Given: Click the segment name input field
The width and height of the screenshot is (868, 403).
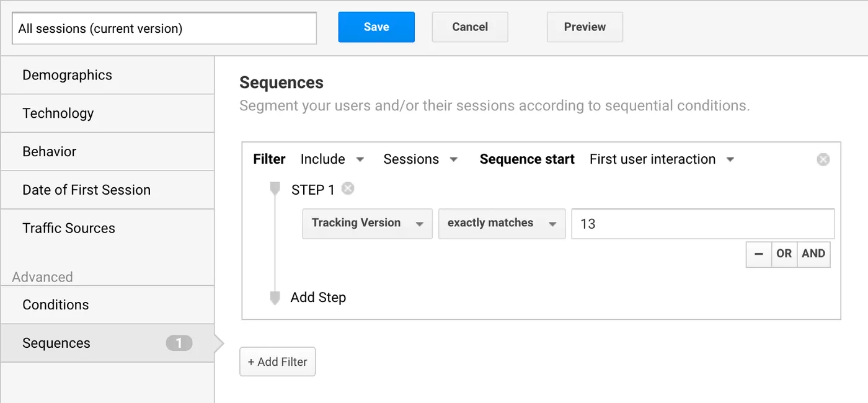Looking at the screenshot, I should coord(164,29).
